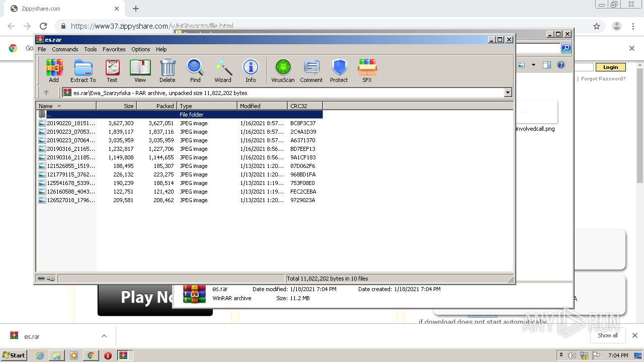Click Show all downloads button
Viewport: 644px width, 362px height.
[x=607, y=335]
